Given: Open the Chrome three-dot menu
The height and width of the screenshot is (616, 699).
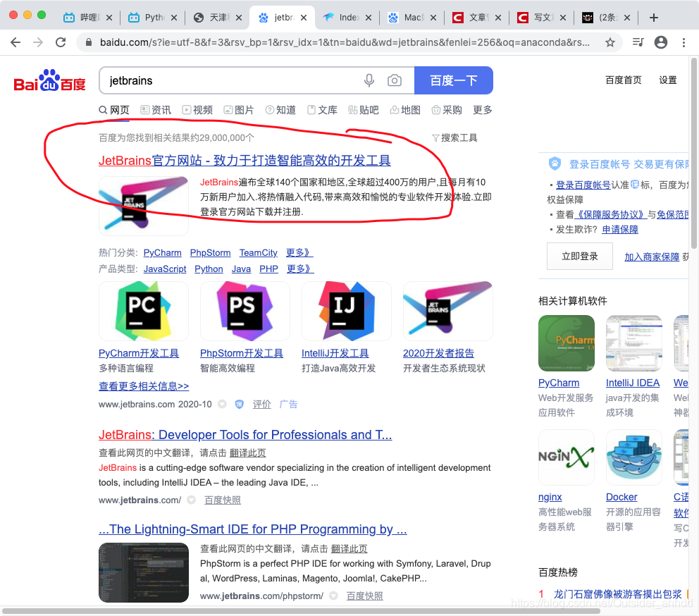Looking at the screenshot, I should pos(683,42).
